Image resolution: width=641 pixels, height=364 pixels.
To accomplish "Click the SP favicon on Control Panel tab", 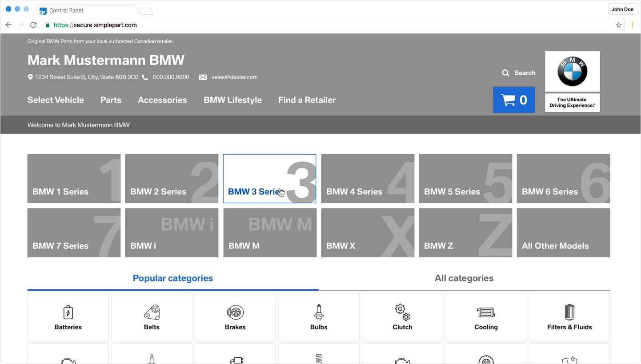I will click(x=43, y=11).
